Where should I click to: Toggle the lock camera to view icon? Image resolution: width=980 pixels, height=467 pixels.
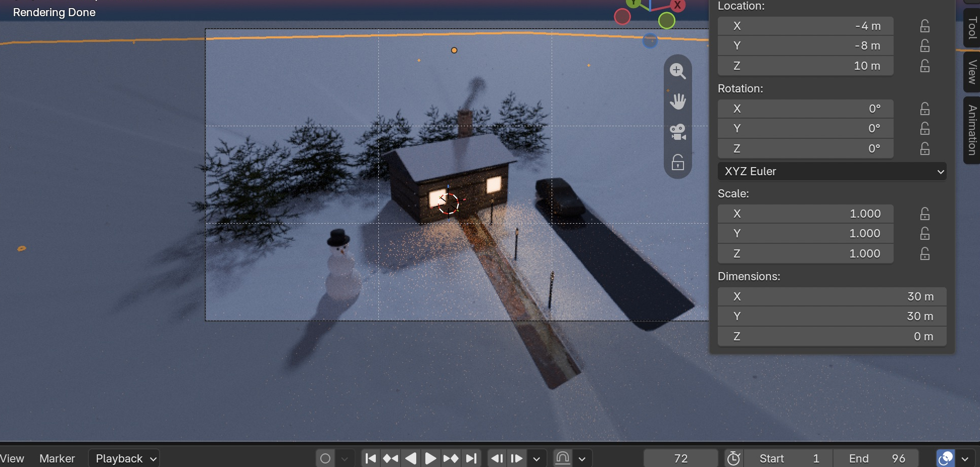coord(677,163)
